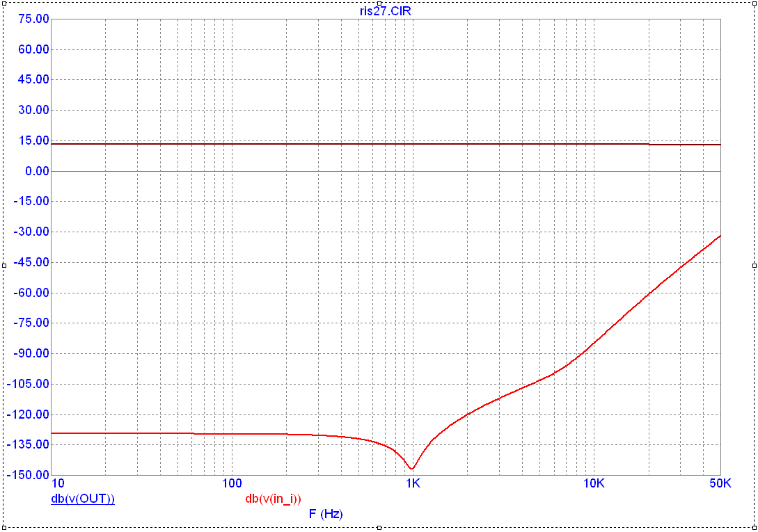The height and width of the screenshot is (532, 758).
Task: Click the -45.00 y-axis value
Action: click(x=31, y=262)
